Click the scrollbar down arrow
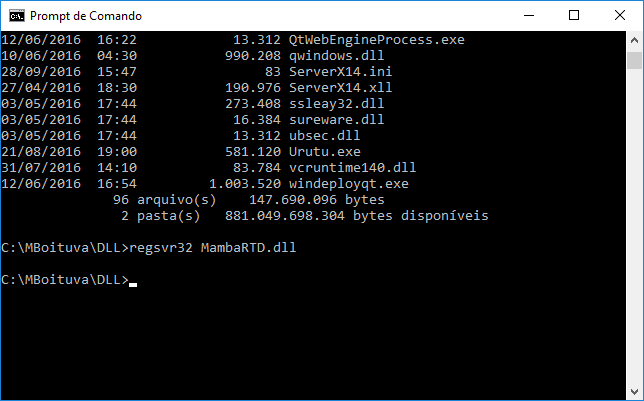Viewport: 644px width, 401px height. click(634, 392)
